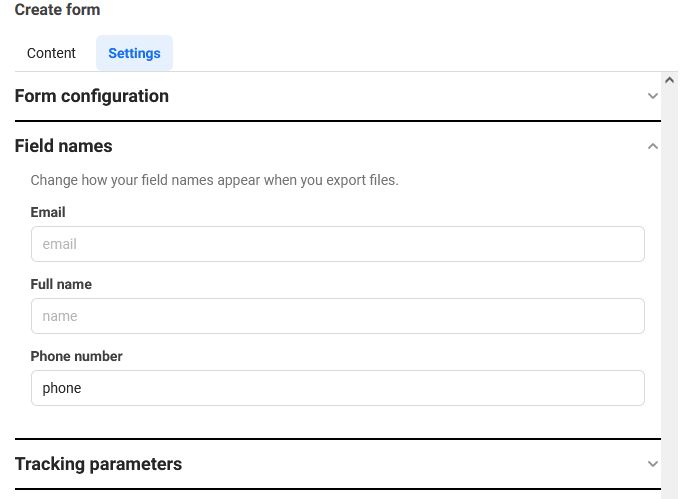The width and height of the screenshot is (682, 499).
Task: Switch to the Content tab
Action: (51, 53)
